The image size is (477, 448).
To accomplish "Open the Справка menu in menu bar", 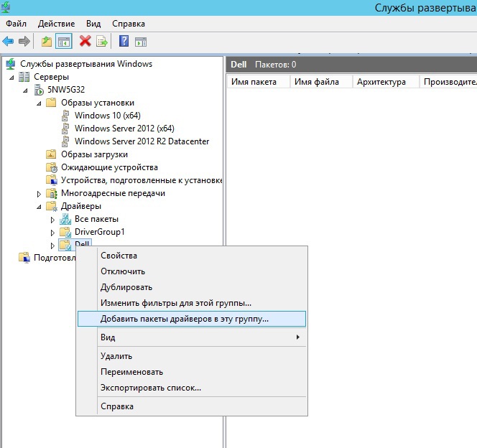I will pos(129,24).
